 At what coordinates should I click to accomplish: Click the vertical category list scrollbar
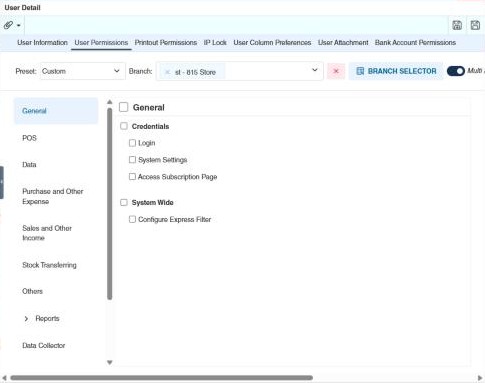coord(110,204)
